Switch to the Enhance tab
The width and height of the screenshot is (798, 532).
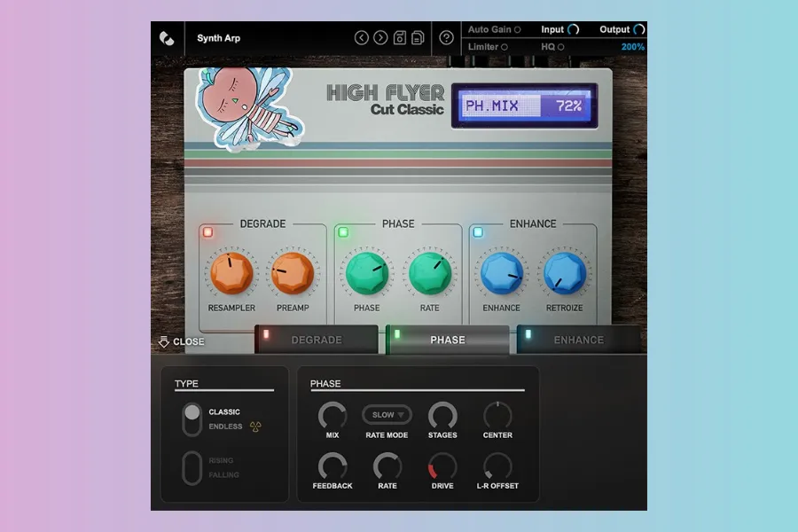pos(578,340)
